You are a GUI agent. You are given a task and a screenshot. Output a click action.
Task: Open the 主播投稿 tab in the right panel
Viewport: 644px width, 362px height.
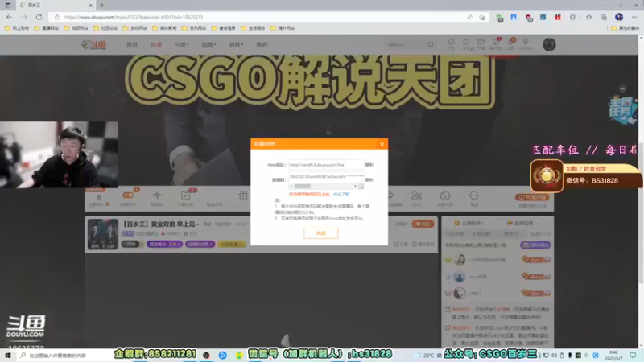469,223
